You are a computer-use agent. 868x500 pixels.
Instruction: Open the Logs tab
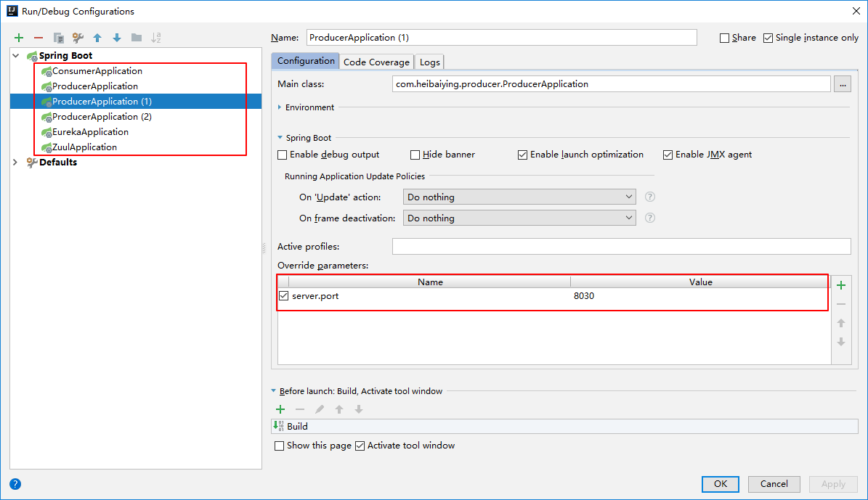point(429,62)
